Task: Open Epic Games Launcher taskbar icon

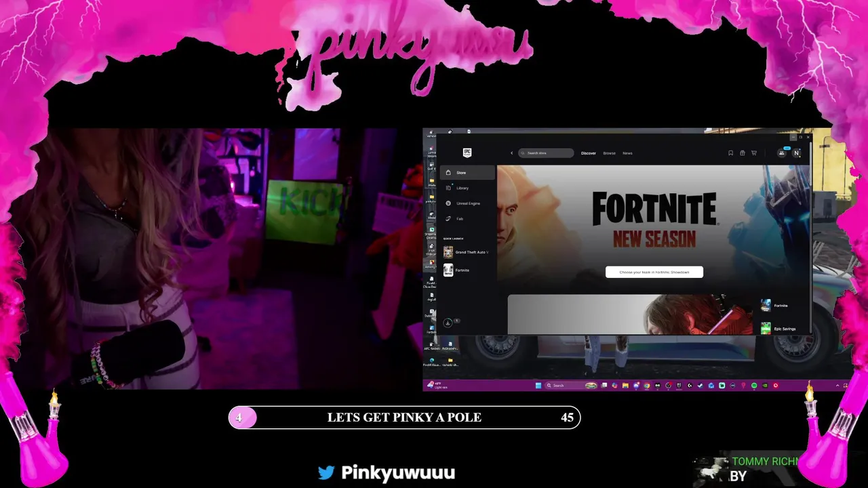Action: (x=679, y=386)
